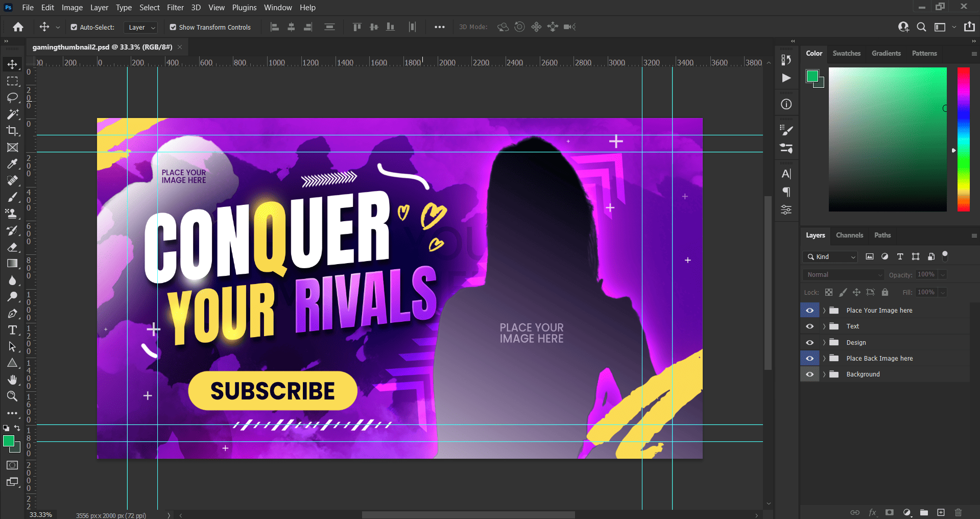Open the Normal blend mode dropdown
980x519 pixels.
click(x=843, y=275)
